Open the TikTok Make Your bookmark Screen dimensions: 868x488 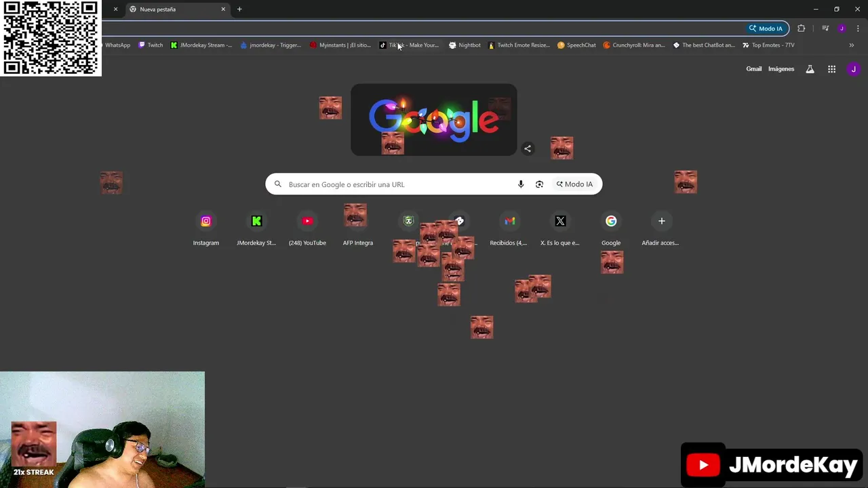[x=410, y=45]
